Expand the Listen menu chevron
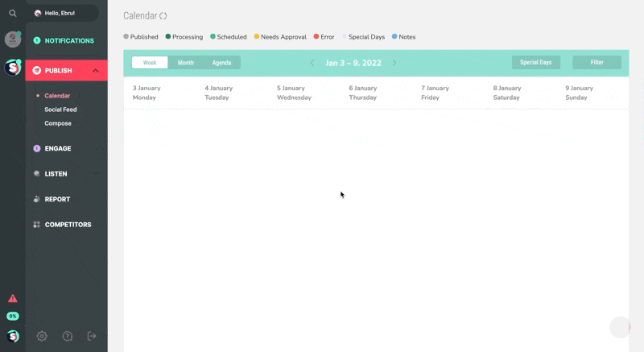The height and width of the screenshot is (352, 644). pyautogui.click(x=96, y=174)
